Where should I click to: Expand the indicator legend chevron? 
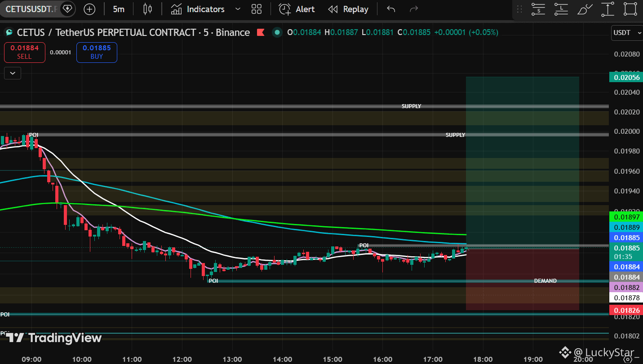[x=13, y=73]
